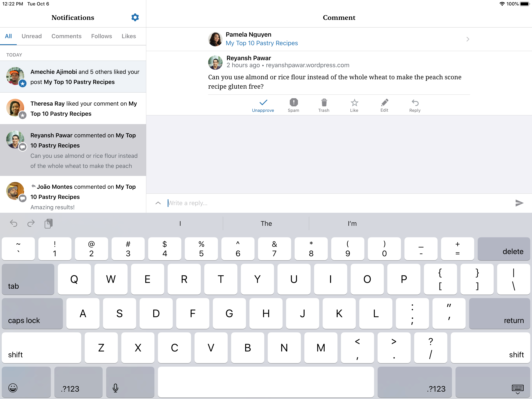Choose the "I'm" word suggestion
Image resolution: width=532 pixels, height=399 pixels.
[x=352, y=223]
